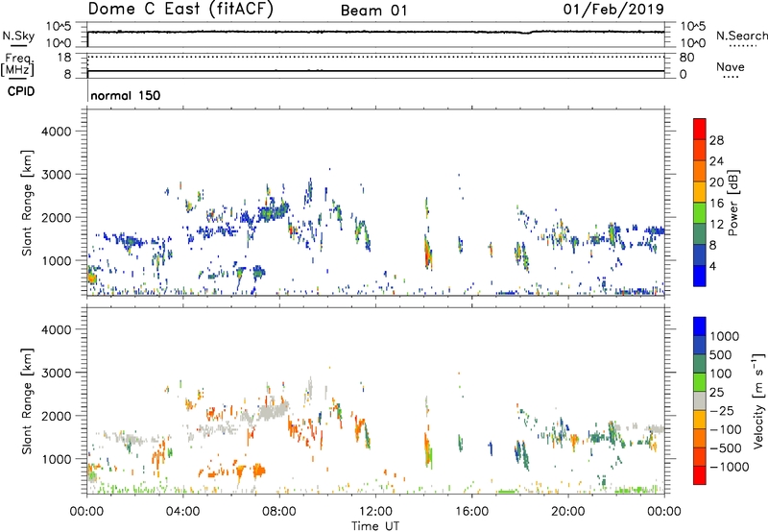
Task: Click the "-25" label on the velocity color bar
Action: (722, 411)
